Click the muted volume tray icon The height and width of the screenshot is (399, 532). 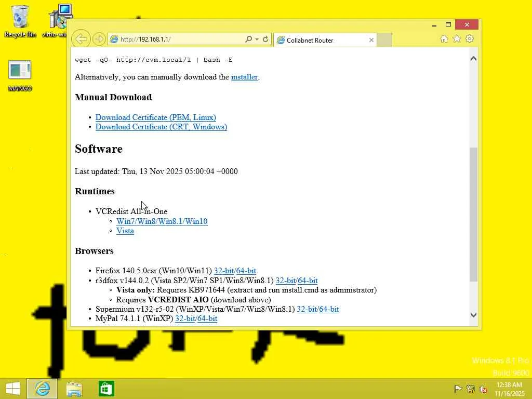pyautogui.click(x=483, y=389)
